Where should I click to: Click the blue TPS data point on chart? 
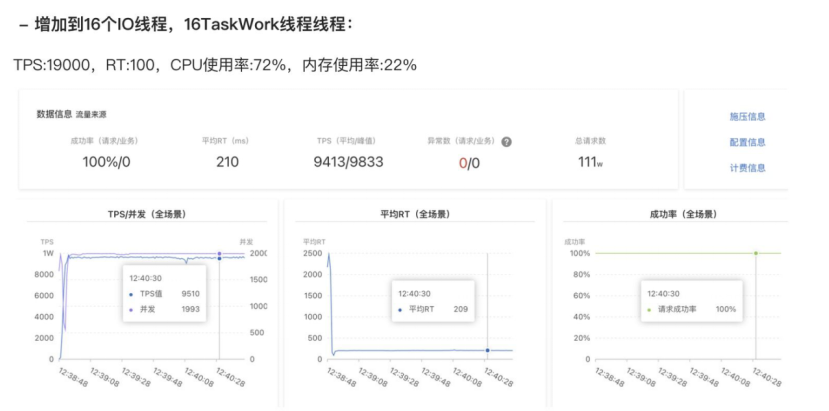(x=219, y=258)
